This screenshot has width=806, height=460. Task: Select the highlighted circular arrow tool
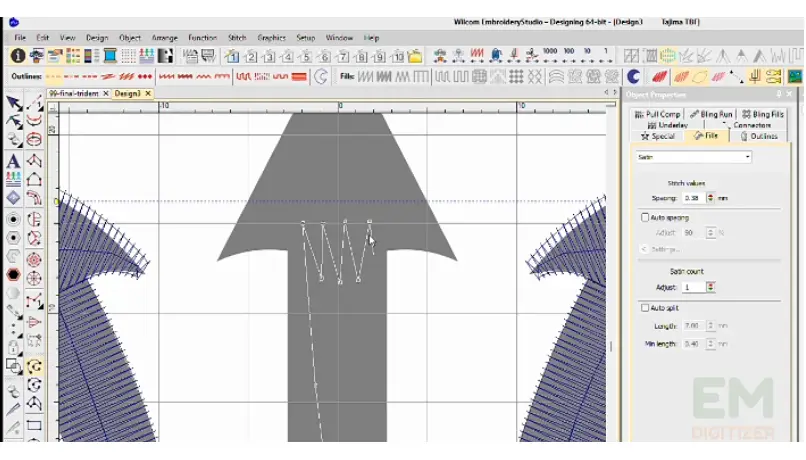[34, 366]
